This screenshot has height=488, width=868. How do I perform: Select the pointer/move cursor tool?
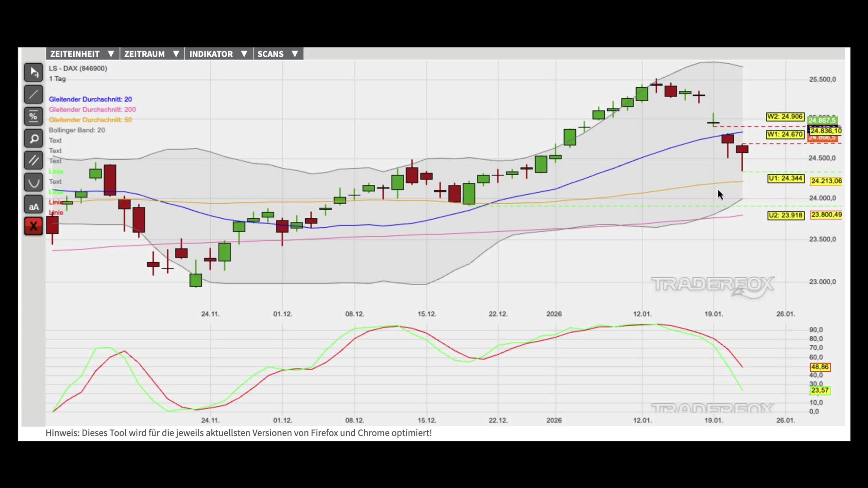tap(33, 72)
